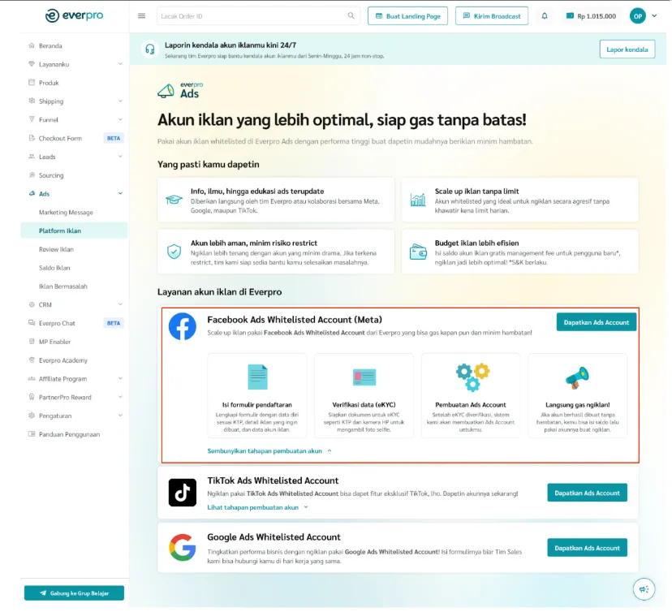Click the Google logo icon
The width and height of the screenshot is (672, 616).
(x=183, y=549)
